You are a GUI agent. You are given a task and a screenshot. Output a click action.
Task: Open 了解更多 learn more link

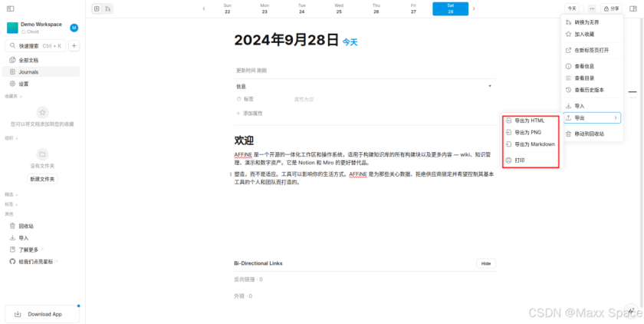pyautogui.click(x=41, y=250)
